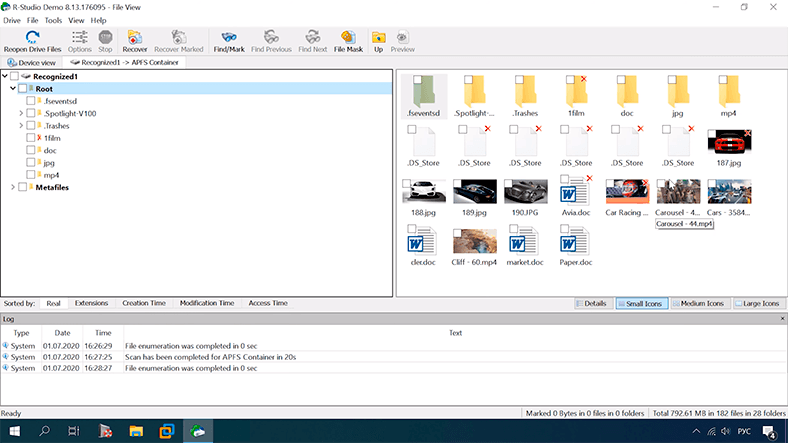Expand the .Spotlight-V100 folder node

click(x=21, y=114)
